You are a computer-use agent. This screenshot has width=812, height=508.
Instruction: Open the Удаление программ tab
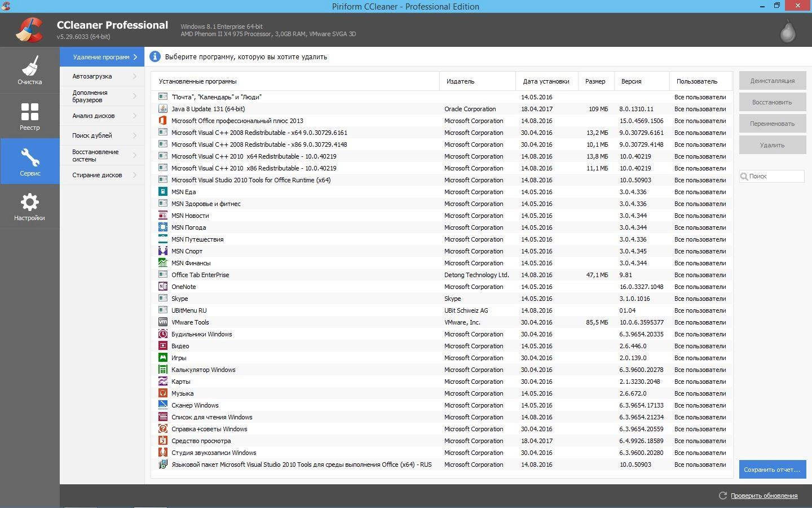coord(102,57)
